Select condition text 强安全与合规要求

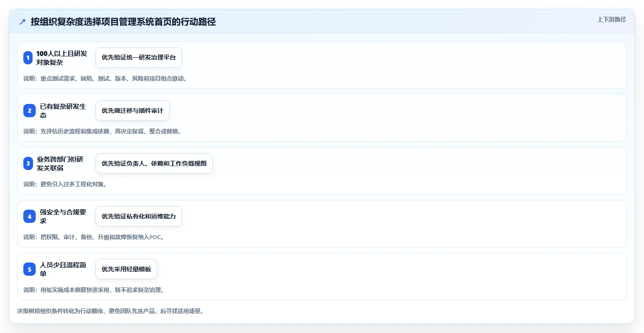point(63,216)
